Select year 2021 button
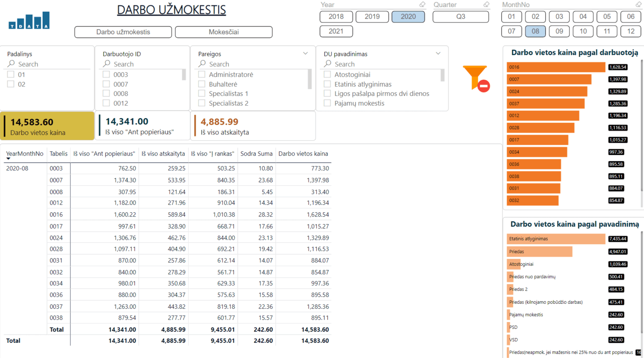Screen dimensions: 644x358 coord(336,31)
